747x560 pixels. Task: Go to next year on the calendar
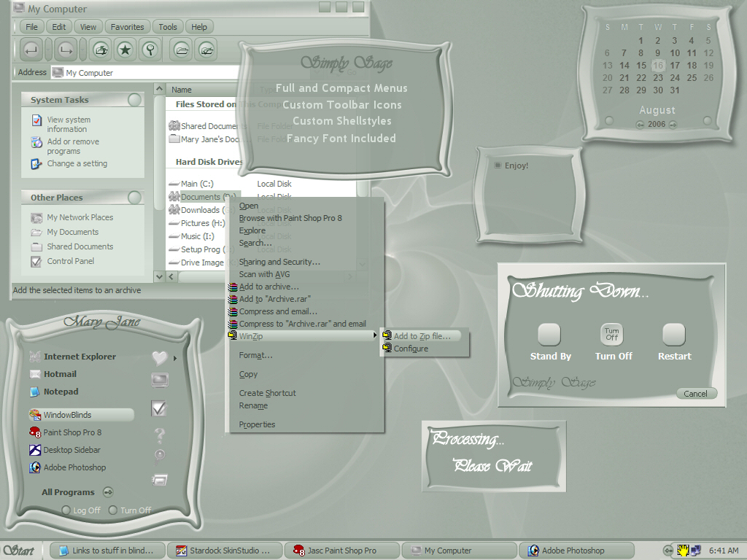pyautogui.click(x=673, y=125)
